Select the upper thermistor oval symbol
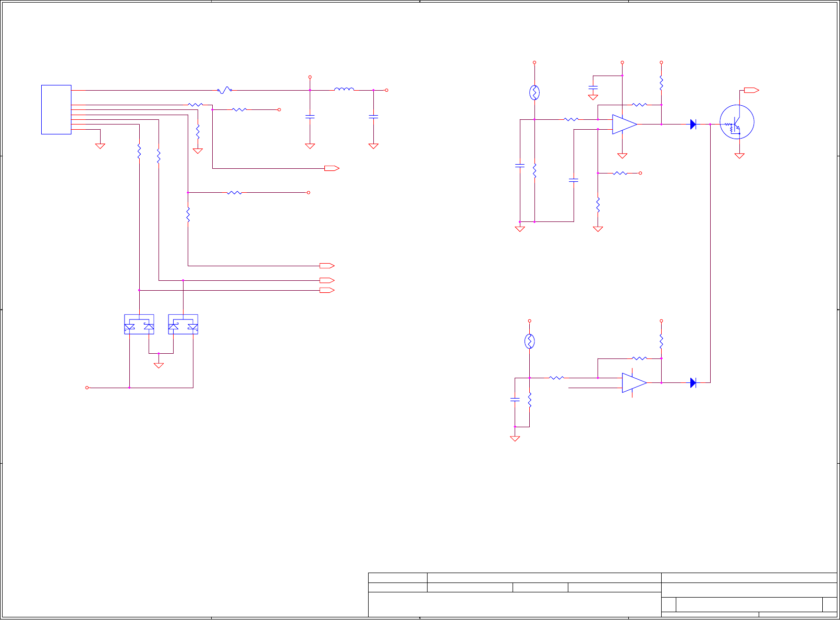The image size is (840, 620). click(x=534, y=93)
